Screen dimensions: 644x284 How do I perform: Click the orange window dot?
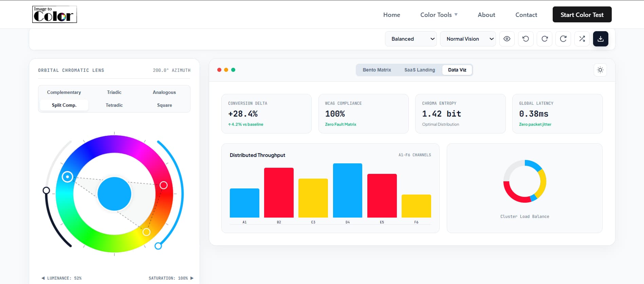pos(226,70)
